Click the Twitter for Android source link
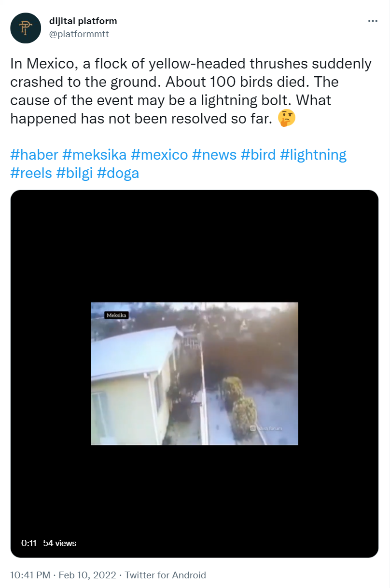 [x=166, y=575]
